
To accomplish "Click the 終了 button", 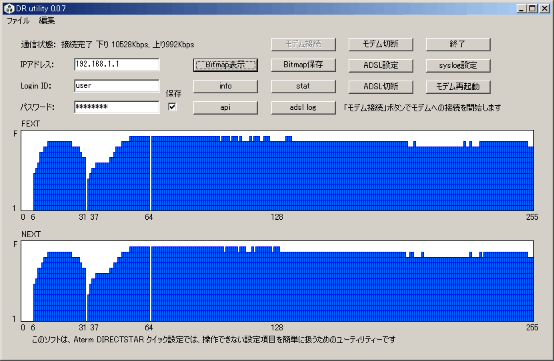I will tap(458, 44).
